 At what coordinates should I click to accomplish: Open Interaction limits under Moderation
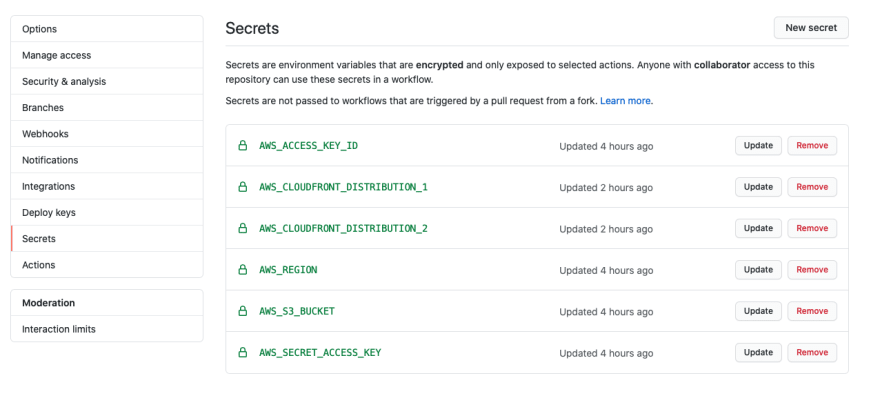pos(107,329)
